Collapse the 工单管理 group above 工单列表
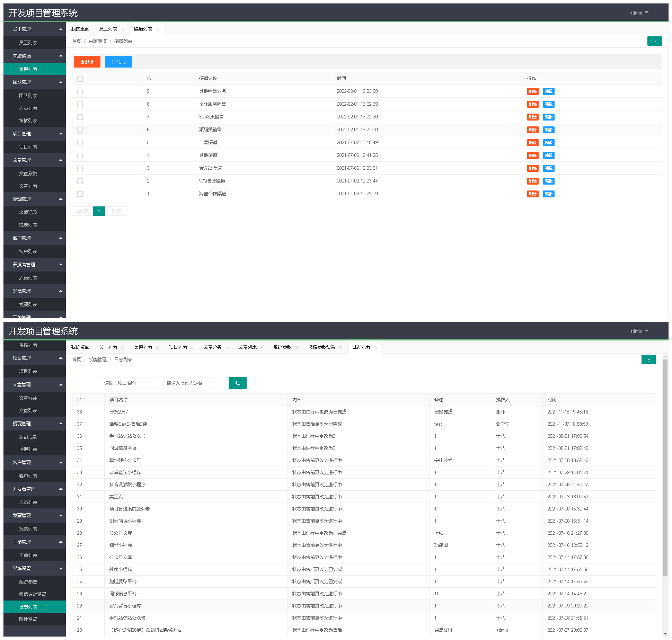The image size is (672, 640). (x=35, y=542)
